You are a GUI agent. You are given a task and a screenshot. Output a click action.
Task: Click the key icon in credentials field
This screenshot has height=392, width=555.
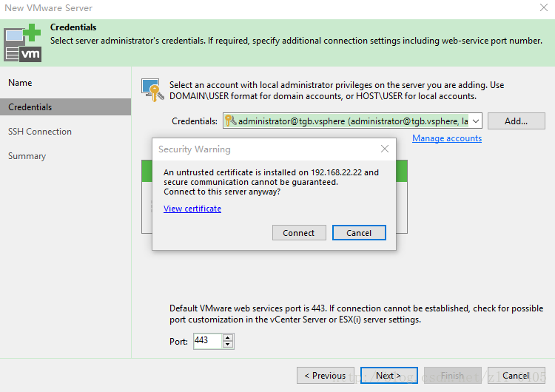coord(230,121)
